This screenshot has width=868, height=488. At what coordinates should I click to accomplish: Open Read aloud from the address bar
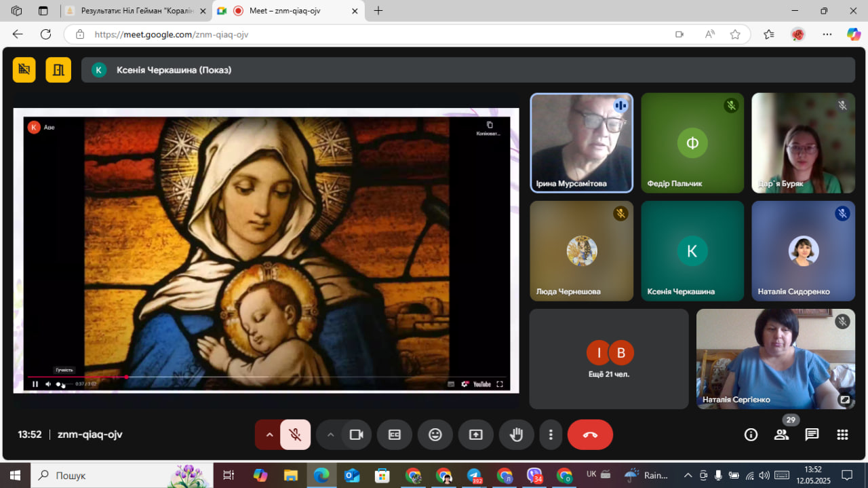(x=710, y=34)
